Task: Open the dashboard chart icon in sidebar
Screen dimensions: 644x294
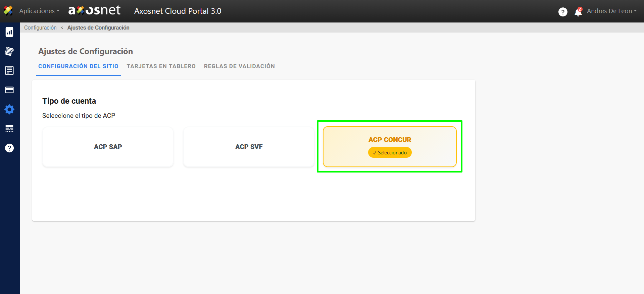Action: [9, 32]
